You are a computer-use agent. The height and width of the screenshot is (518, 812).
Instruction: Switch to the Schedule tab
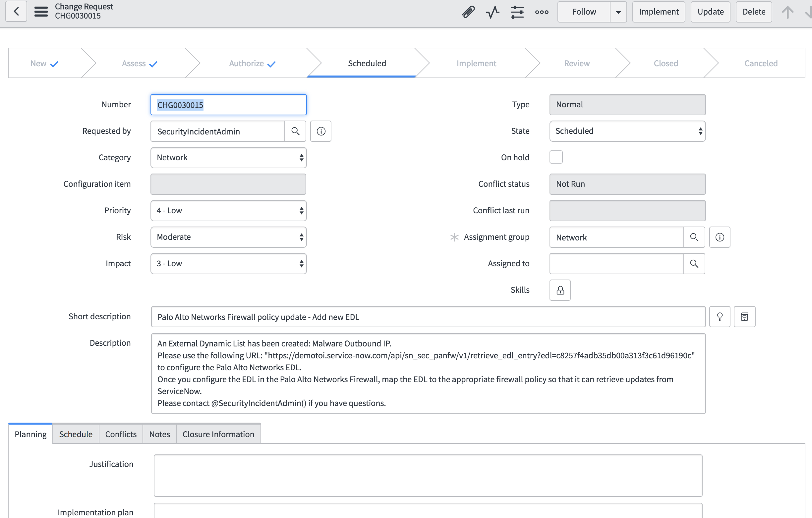[x=76, y=434]
